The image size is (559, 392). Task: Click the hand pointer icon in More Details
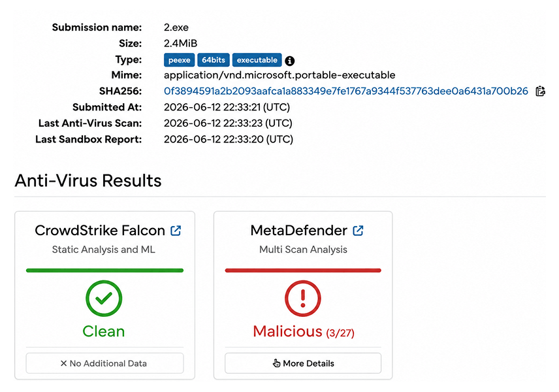click(276, 363)
